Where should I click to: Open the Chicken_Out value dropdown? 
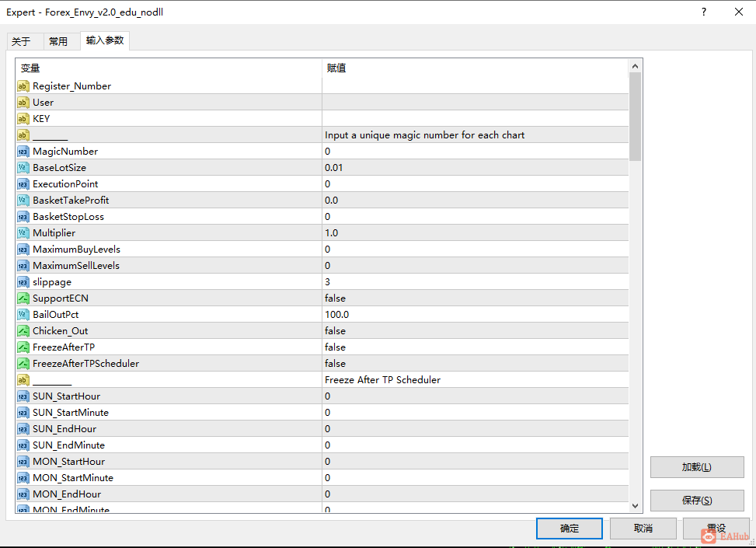pos(476,331)
